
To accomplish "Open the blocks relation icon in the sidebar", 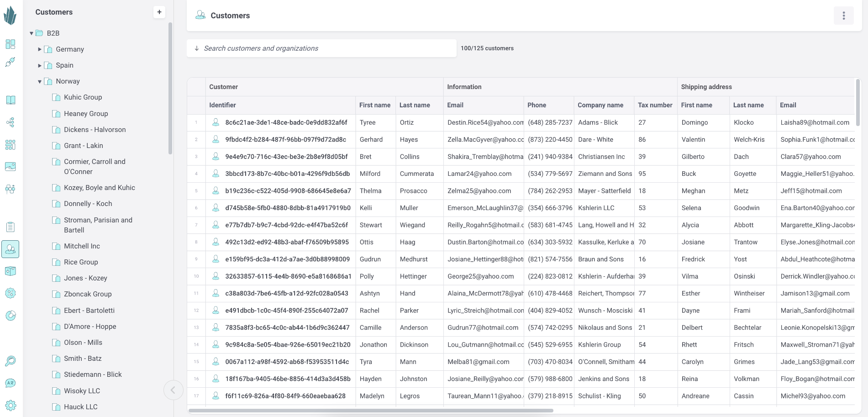I will [10, 189].
